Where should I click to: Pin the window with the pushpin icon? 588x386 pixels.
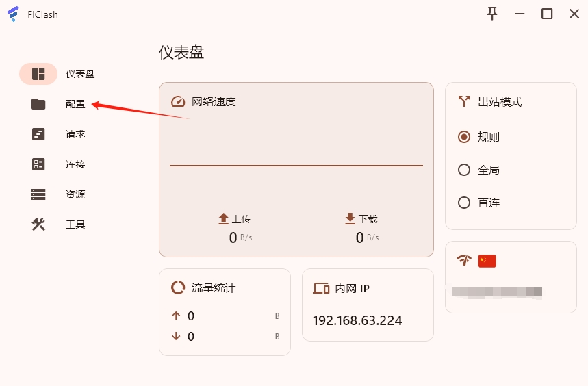tap(492, 14)
